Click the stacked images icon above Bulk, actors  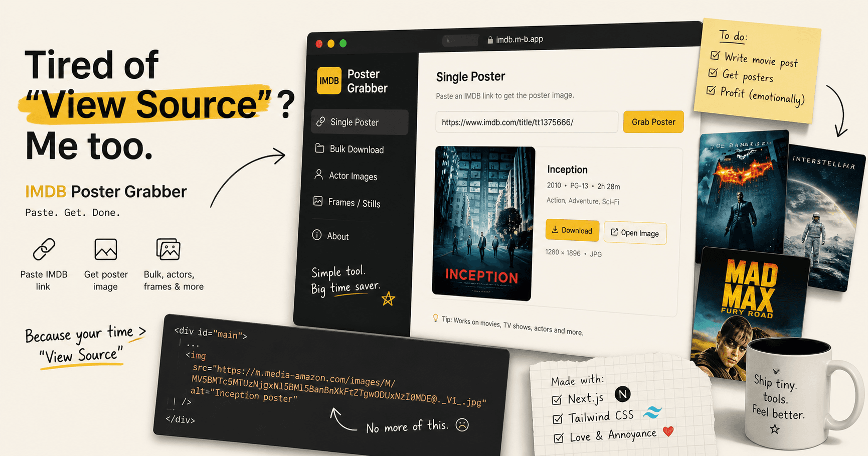(168, 249)
